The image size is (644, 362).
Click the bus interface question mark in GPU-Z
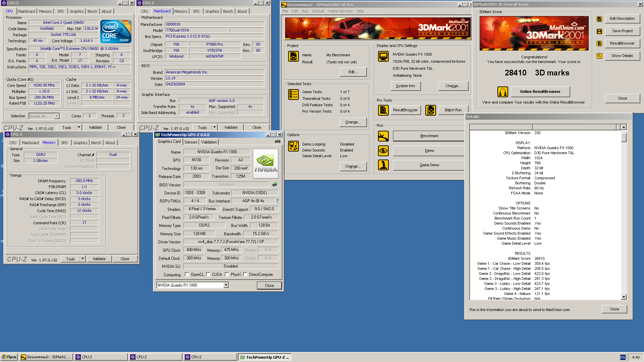[x=277, y=201]
